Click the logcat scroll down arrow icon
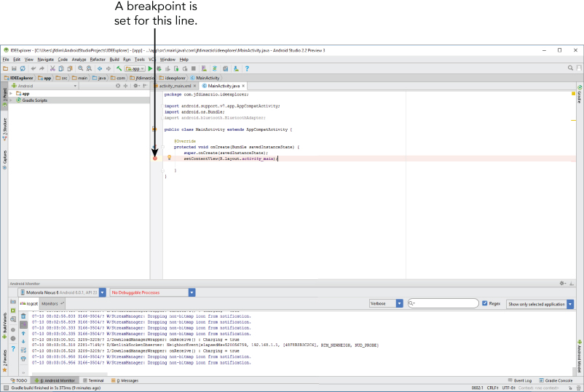The height and width of the screenshot is (392, 584). (x=23, y=341)
